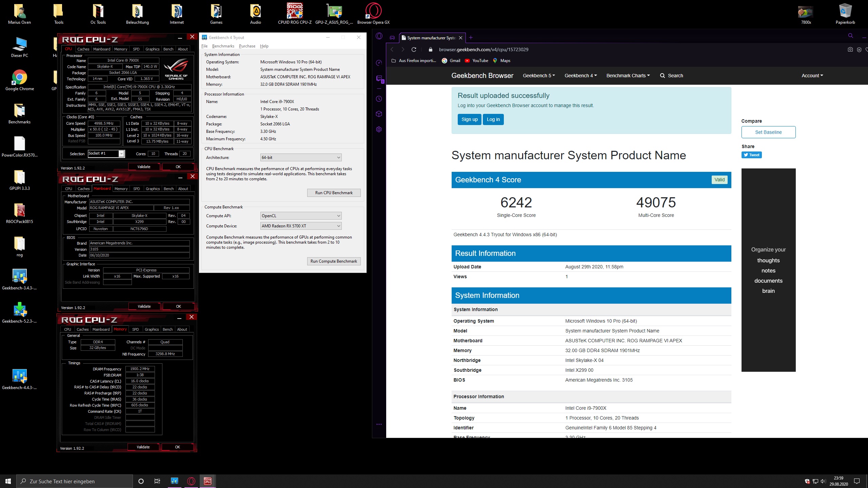Open volume control in system tray
Screen dimensions: 868x488
pyautogui.click(x=824, y=481)
